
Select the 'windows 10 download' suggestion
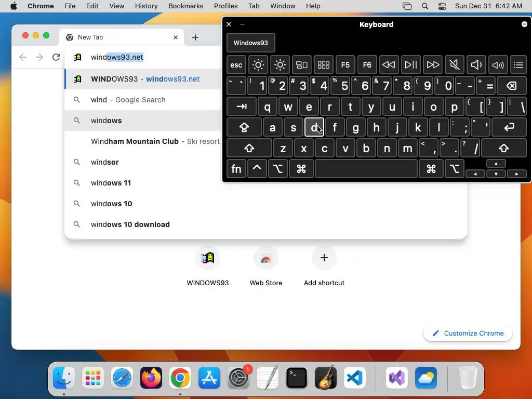pos(265,224)
